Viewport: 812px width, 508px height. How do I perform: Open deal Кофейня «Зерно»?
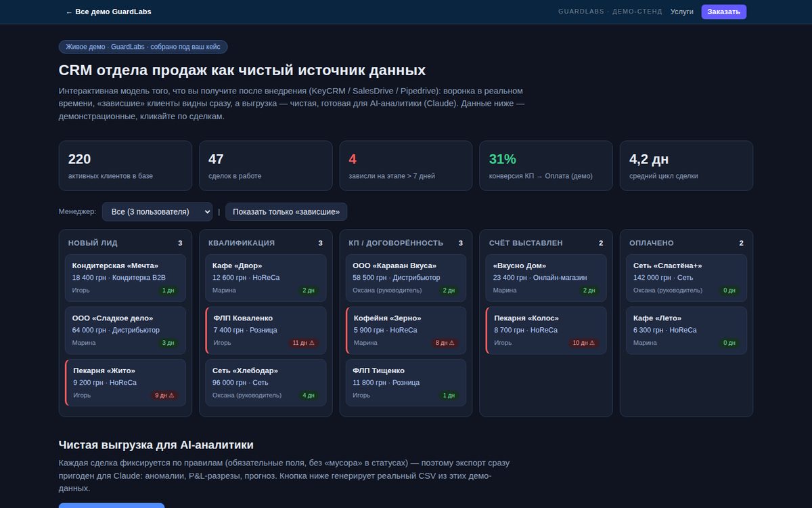click(x=406, y=331)
